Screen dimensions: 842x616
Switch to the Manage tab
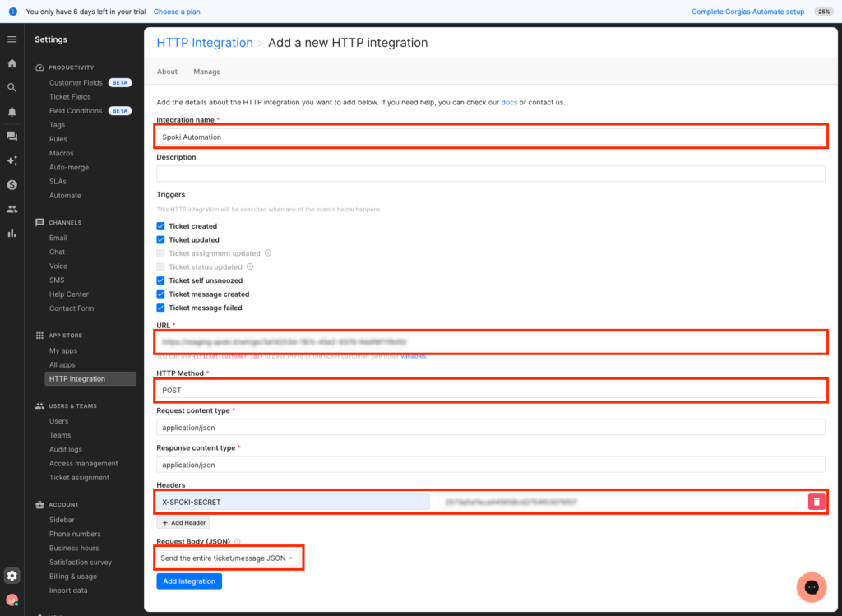[206, 72]
